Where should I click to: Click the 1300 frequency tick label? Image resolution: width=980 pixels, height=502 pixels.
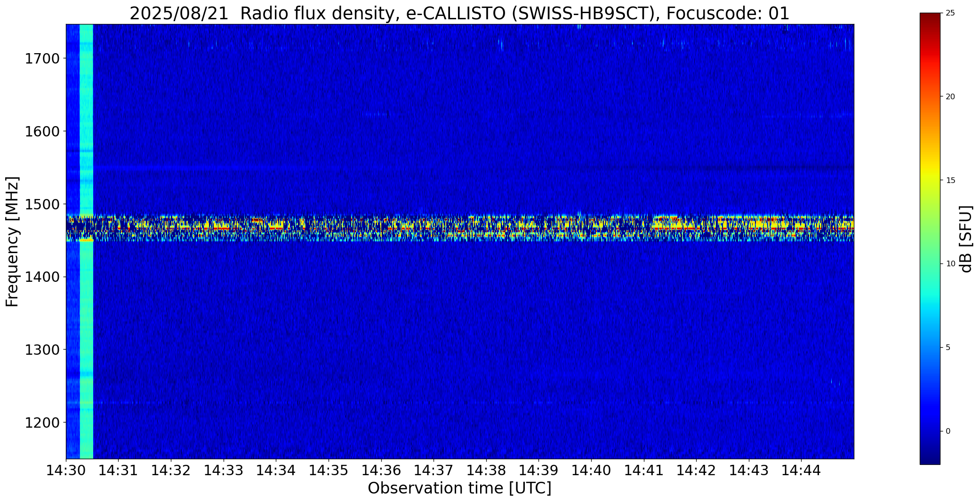(x=43, y=350)
